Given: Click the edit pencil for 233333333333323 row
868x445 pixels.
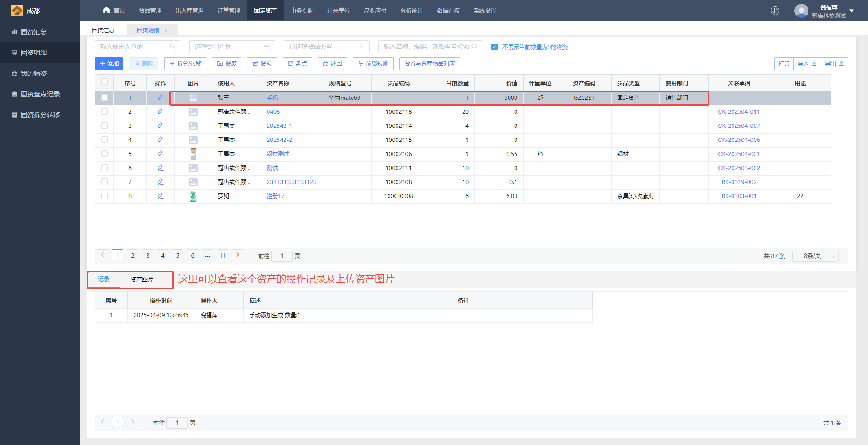Looking at the screenshot, I should (160, 182).
